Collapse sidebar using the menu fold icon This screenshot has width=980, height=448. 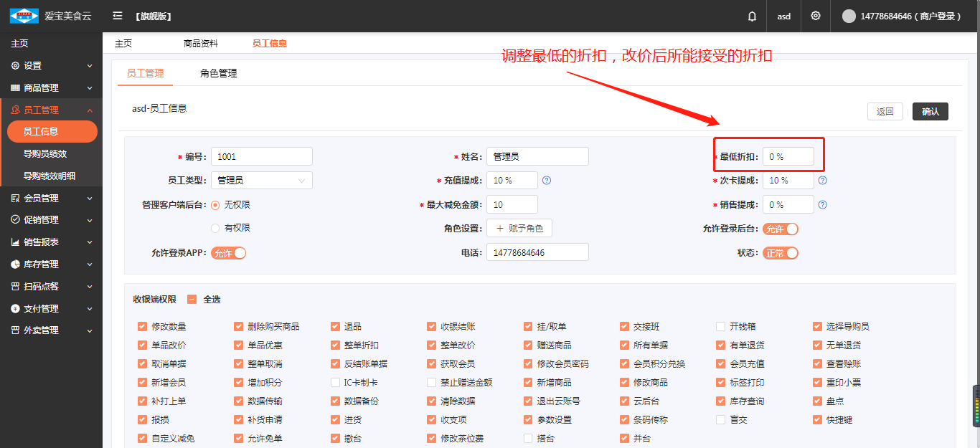tap(118, 16)
